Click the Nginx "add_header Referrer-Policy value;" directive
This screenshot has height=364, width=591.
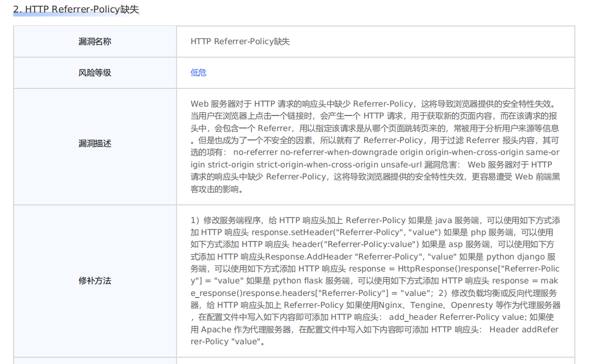[x=458, y=317]
